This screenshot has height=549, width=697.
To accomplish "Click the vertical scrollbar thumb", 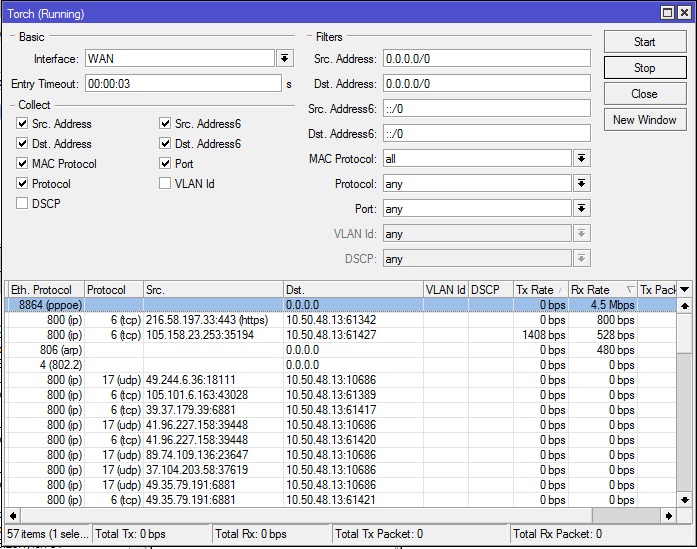I will click(685, 333).
